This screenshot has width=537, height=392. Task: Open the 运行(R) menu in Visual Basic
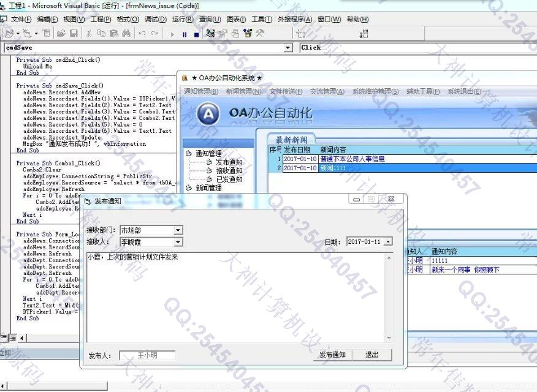coord(183,19)
